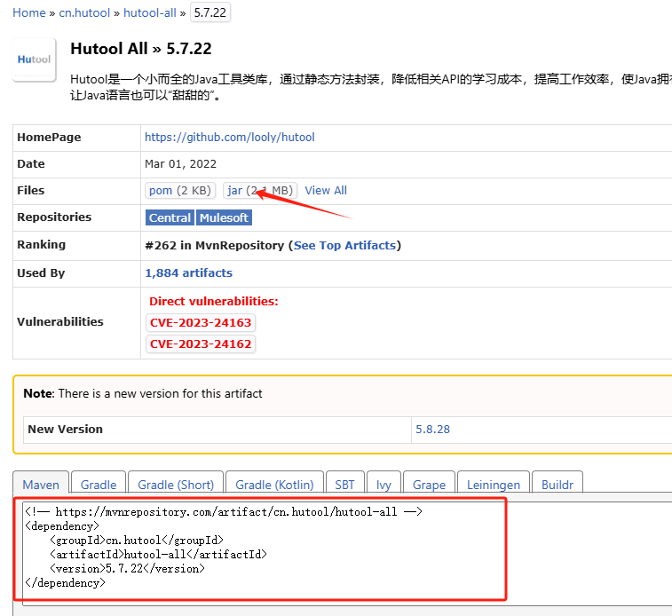Click the Vulnerabilities row label
This screenshot has width=672, height=616.
60,321
